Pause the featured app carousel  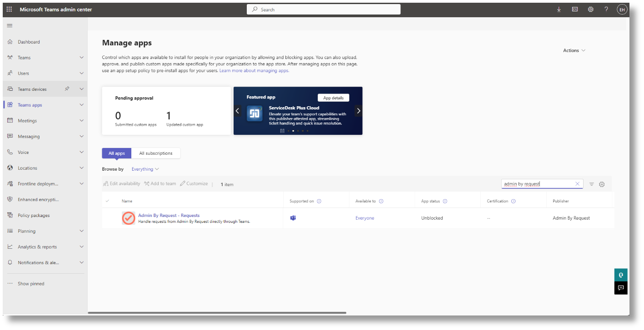[x=282, y=131]
